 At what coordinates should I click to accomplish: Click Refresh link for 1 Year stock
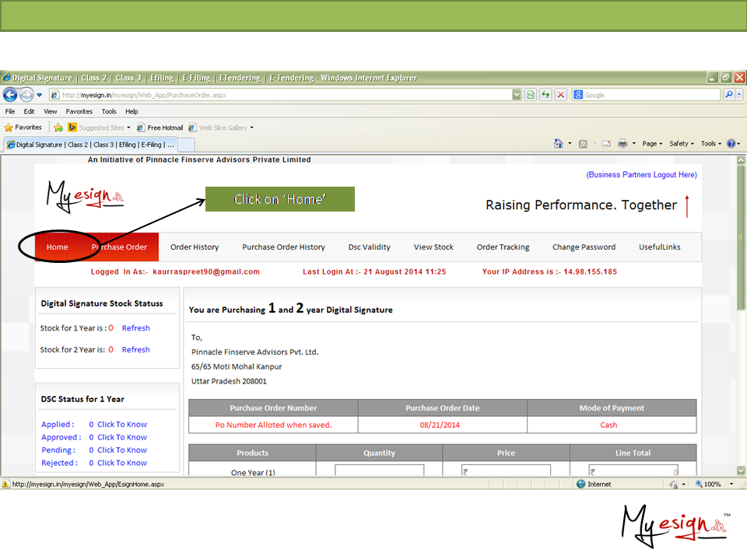pos(135,328)
